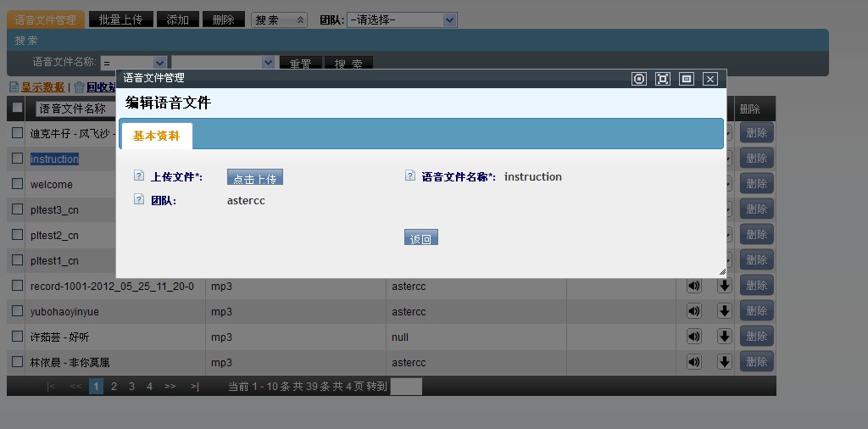This screenshot has height=429, width=868.
Task: Download the record-1001-2012_05_25_11_20-0 file
Action: coord(724,286)
